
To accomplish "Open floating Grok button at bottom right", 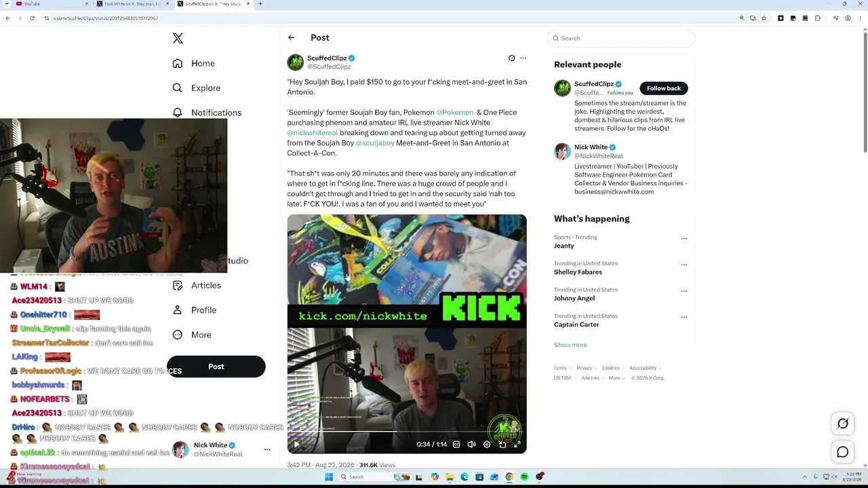I will (x=843, y=424).
